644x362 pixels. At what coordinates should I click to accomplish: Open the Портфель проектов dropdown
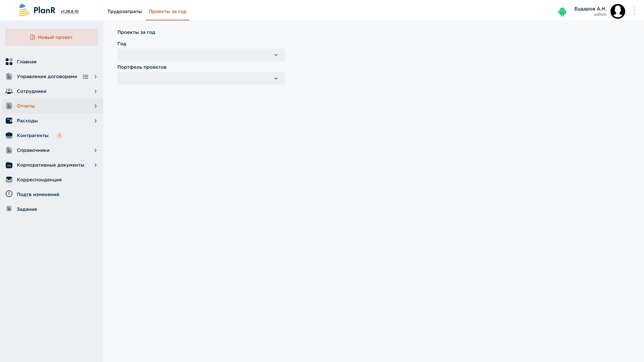coord(201,78)
